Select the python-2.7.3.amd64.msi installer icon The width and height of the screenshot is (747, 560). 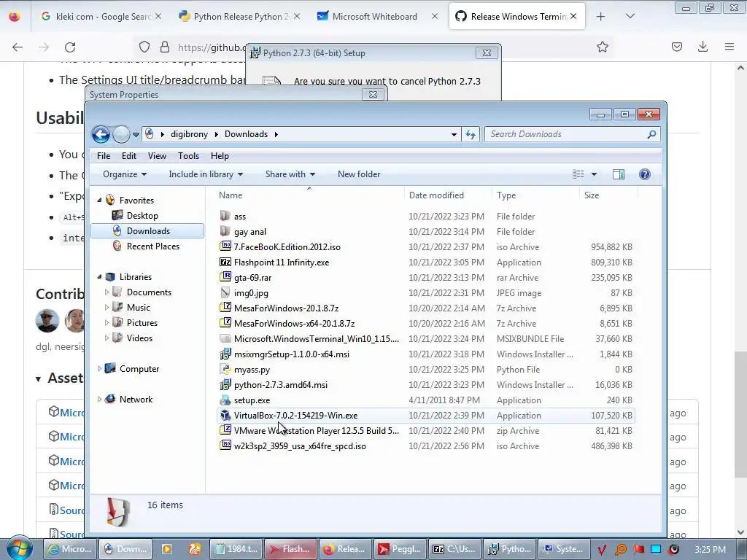tap(225, 384)
